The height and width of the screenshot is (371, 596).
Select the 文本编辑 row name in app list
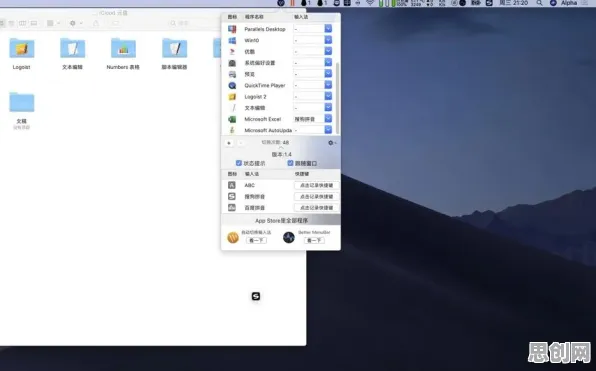pyautogui.click(x=255, y=108)
